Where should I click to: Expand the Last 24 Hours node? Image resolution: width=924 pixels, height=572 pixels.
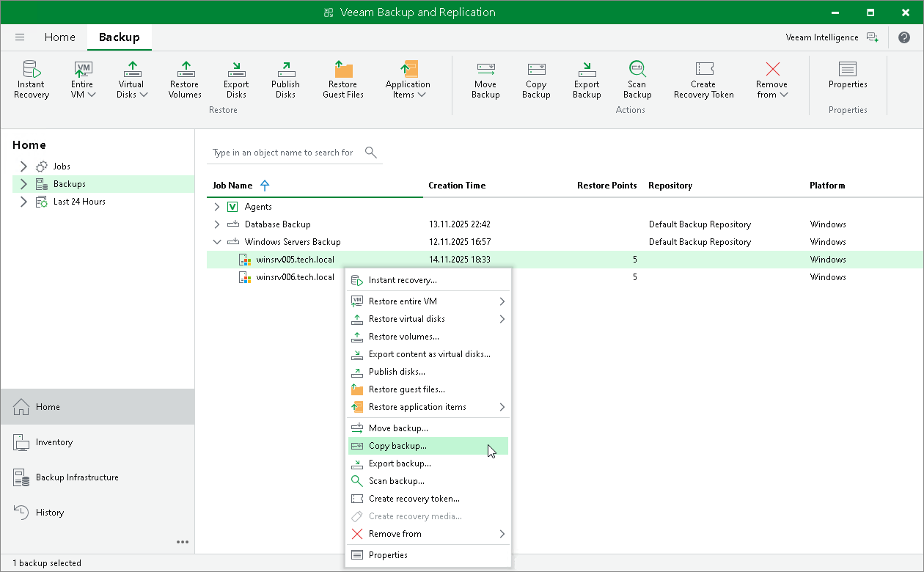coord(23,202)
